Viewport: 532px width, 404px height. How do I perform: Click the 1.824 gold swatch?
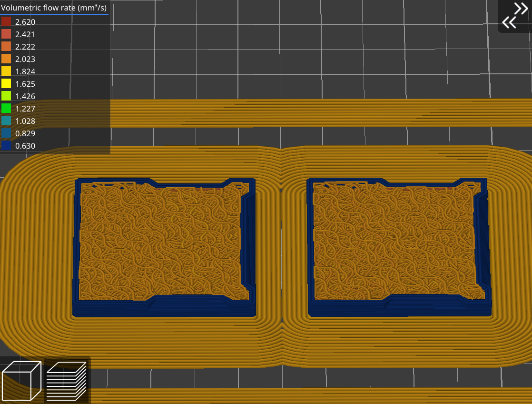coord(6,71)
